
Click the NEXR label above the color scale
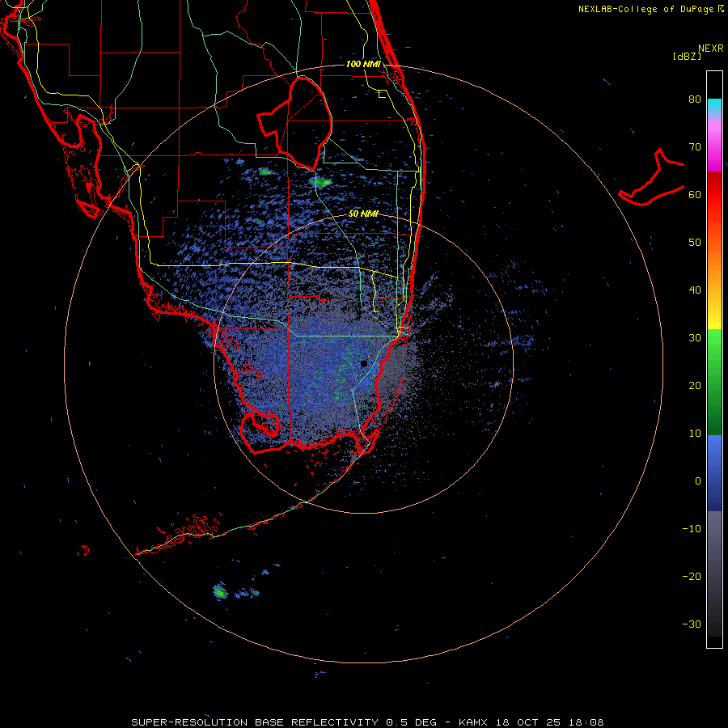[x=711, y=49]
